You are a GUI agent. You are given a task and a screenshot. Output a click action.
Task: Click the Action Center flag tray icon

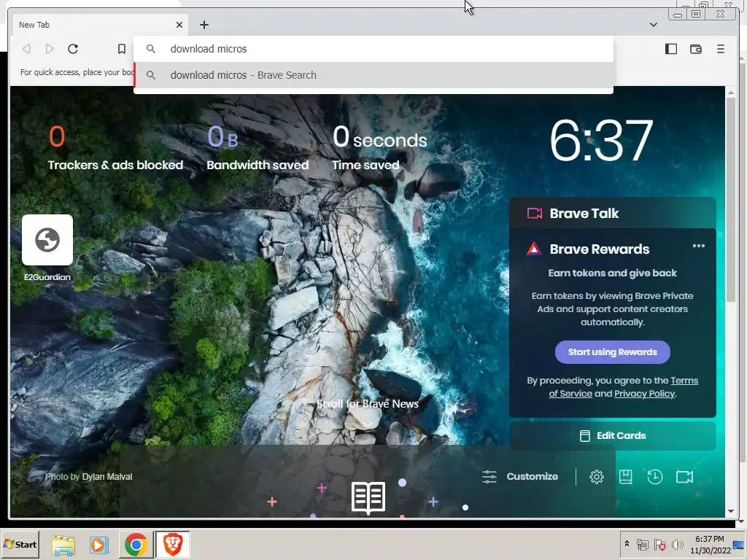click(659, 544)
